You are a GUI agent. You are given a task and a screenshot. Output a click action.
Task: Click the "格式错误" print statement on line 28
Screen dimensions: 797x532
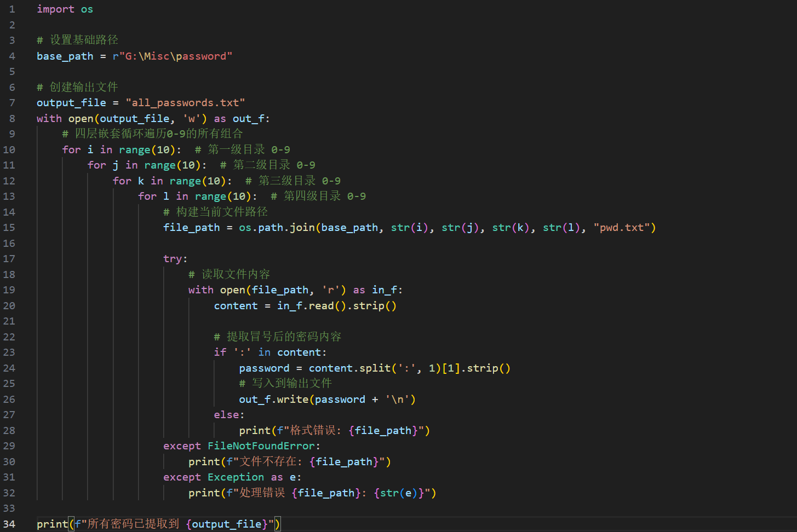(334, 431)
